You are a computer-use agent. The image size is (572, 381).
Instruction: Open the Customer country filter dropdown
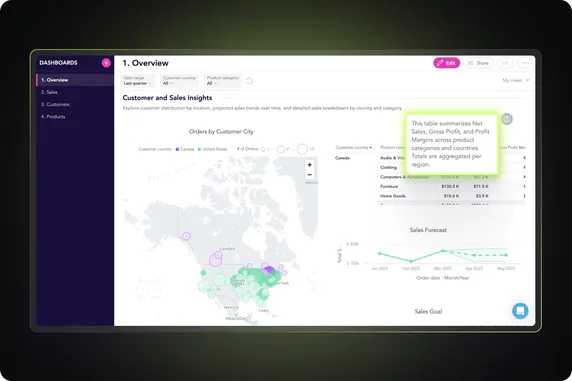(x=179, y=81)
